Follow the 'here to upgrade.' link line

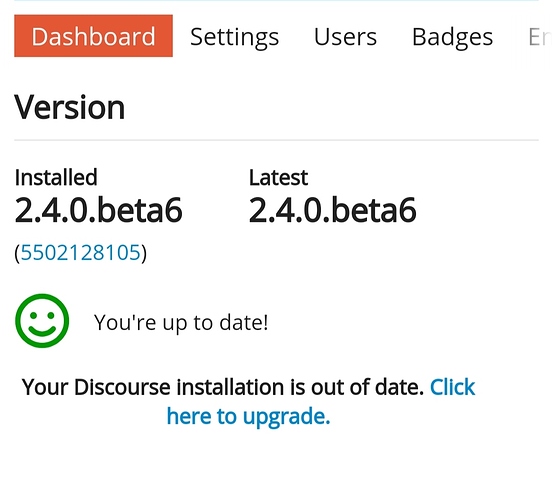[x=248, y=417]
